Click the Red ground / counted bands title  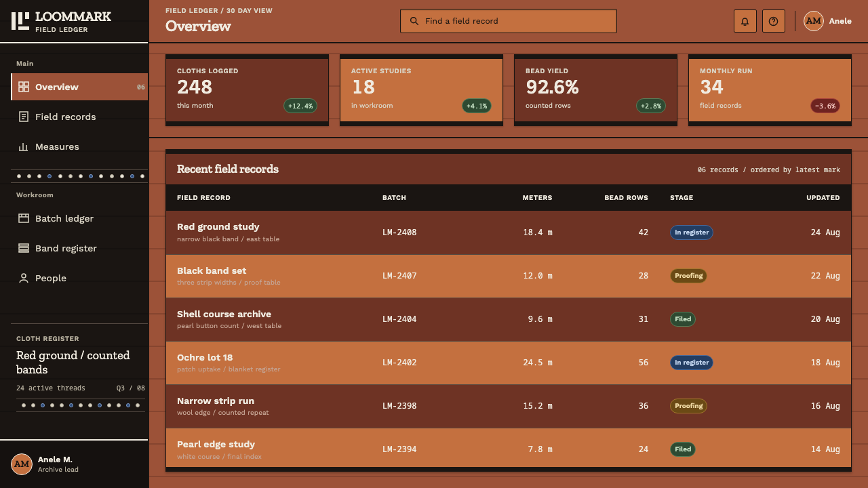tap(73, 363)
